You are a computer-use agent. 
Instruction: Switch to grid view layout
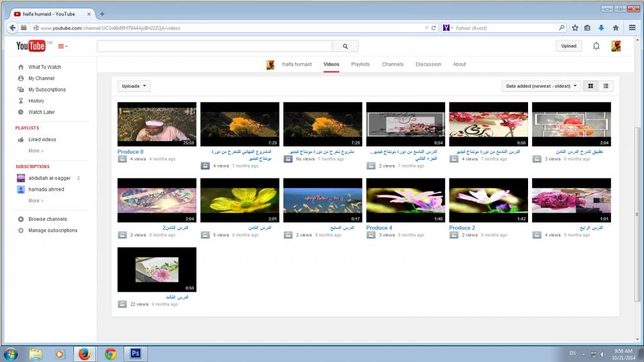click(x=591, y=86)
